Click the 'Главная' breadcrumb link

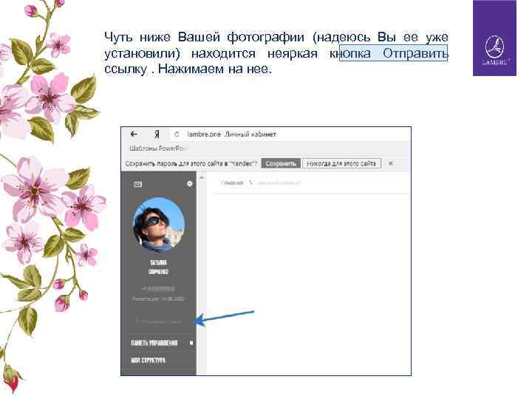click(232, 183)
